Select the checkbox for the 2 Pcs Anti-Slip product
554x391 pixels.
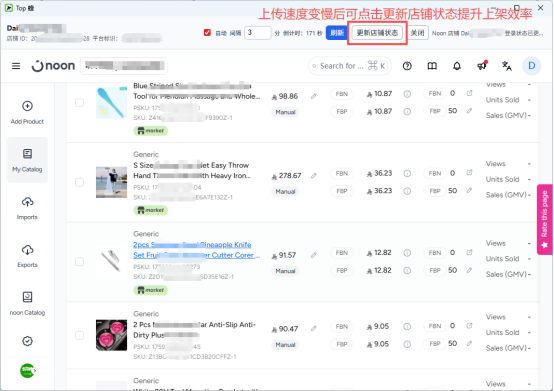point(79,335)
